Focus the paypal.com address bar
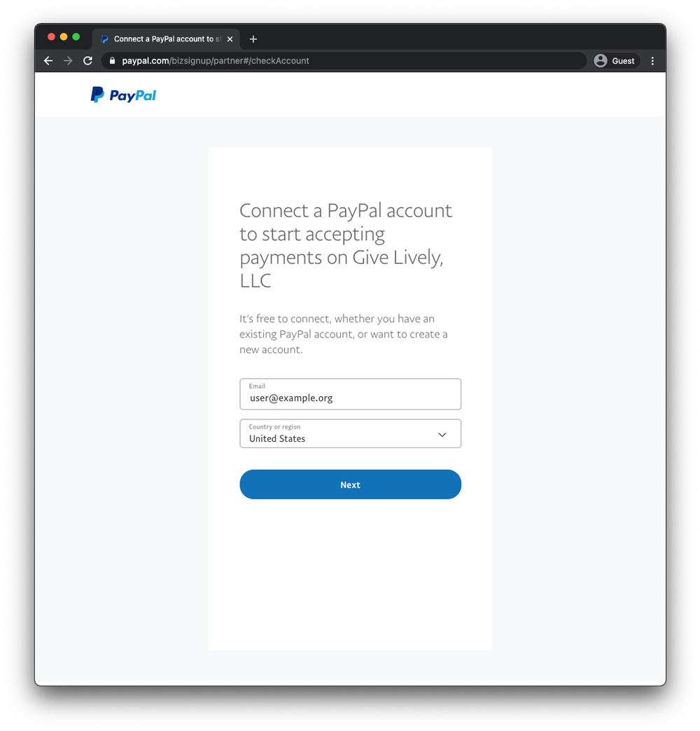 coord(344,61)
